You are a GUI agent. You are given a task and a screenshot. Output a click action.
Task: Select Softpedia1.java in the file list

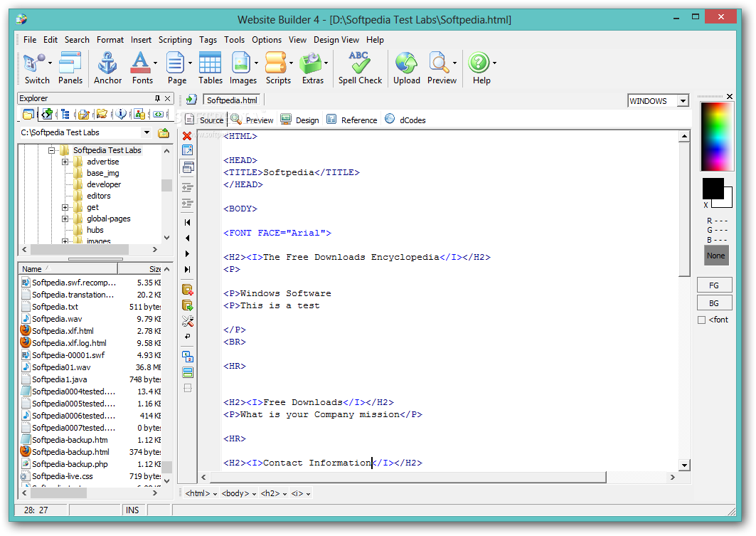pos(59,379)
